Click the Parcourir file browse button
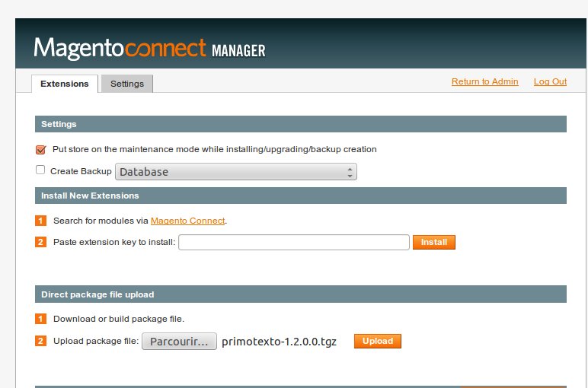Viewport: 588px width, 388px height. [179, 341]
